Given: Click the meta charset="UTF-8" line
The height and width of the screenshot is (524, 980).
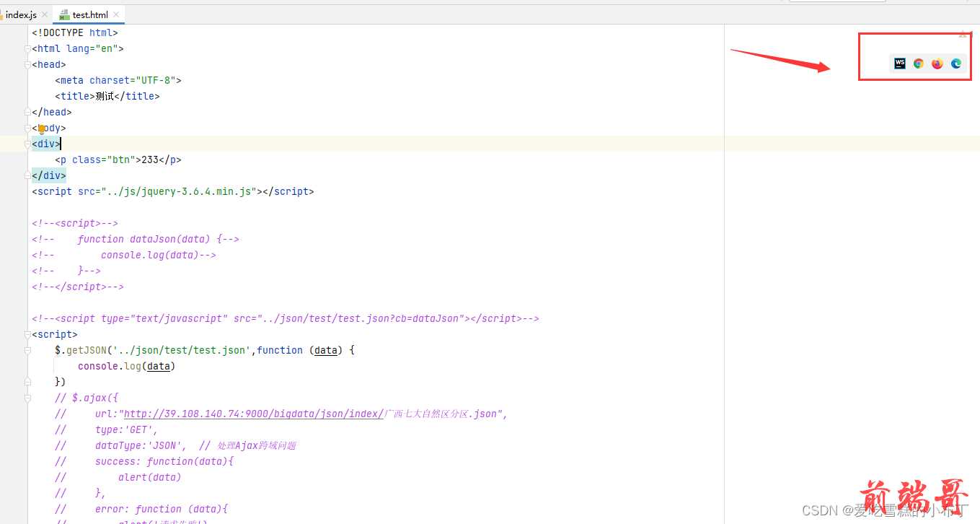Looking at the screenshot, I should point(118,80).
